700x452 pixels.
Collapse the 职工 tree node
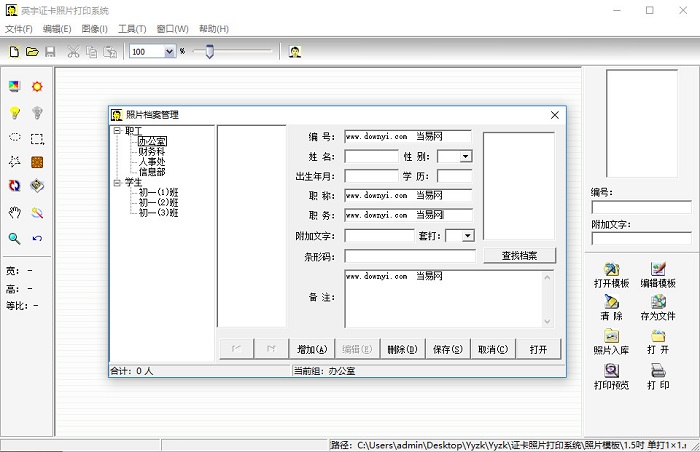(117, 130)
